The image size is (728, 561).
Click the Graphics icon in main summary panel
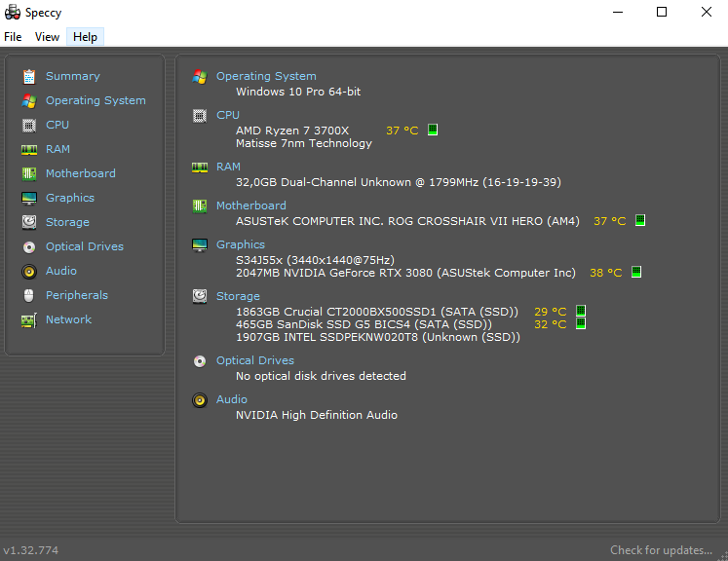click(200, 245)
